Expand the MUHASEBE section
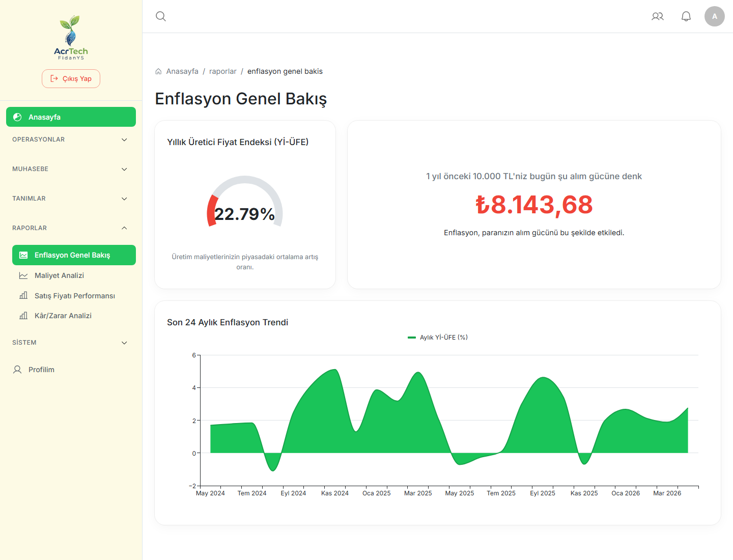The height and width of the screenshot is (560, 733). (x=71, y=169)
